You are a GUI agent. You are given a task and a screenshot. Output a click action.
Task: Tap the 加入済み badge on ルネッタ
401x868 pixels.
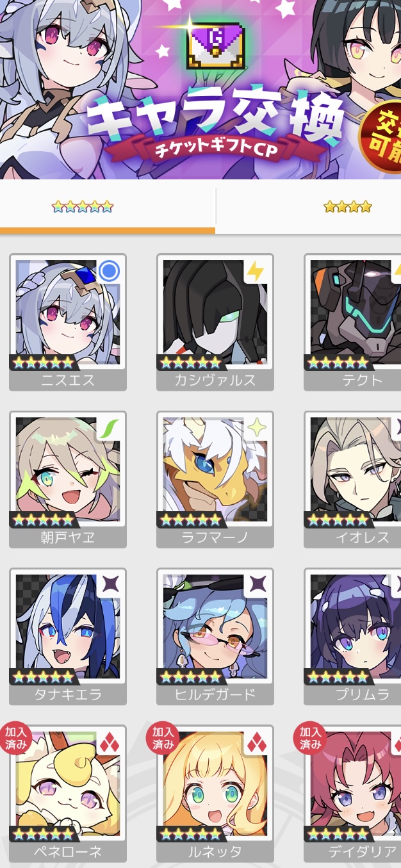point(163,737)
